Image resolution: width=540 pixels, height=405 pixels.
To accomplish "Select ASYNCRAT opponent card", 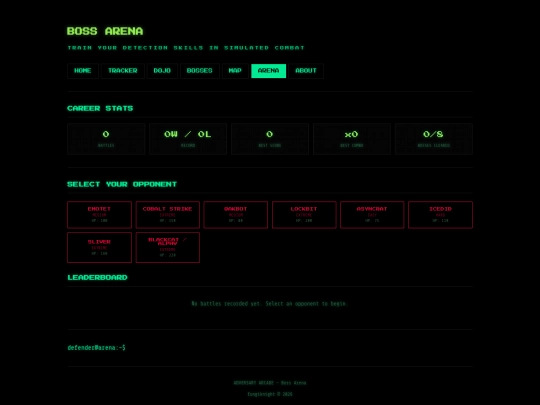I will click(372, 215).
